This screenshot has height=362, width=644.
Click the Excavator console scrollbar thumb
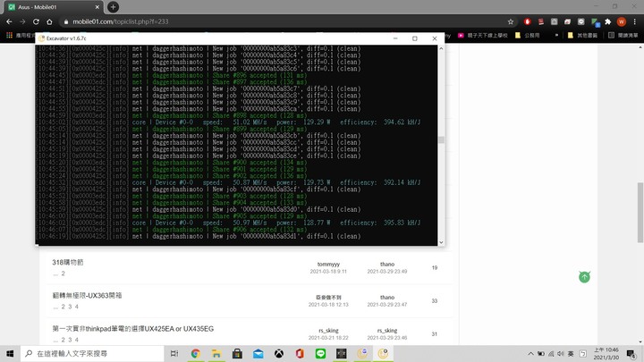click(441, 140)
